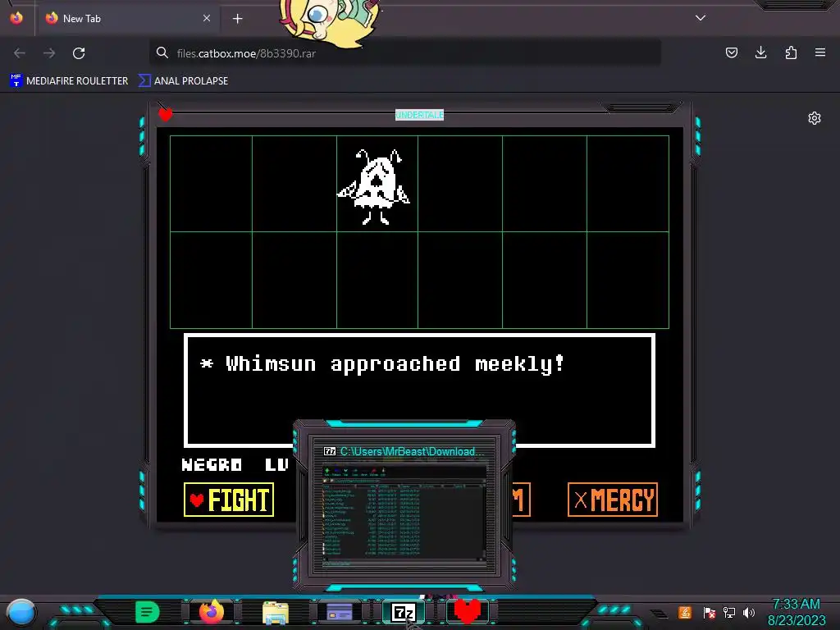Choose the FIGHT button in Undertale
840x630 pixels.
point(229,500)
